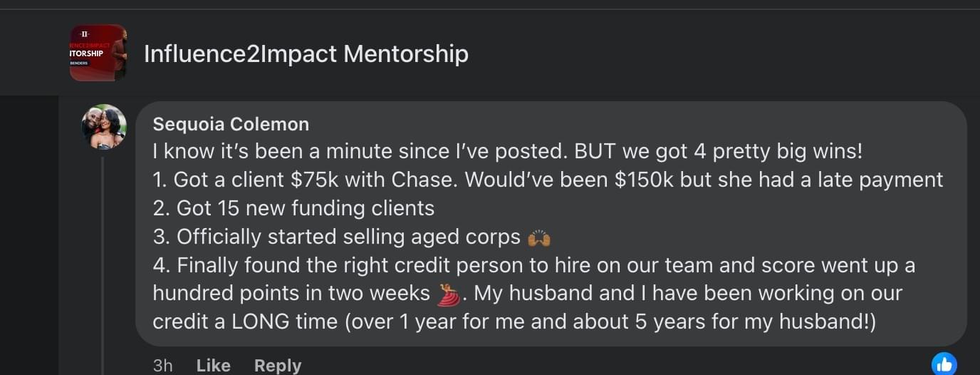Like Sequoia Colemon's comment
The width and height of the screenshot is (980, 375).
[x=213, y=365]
